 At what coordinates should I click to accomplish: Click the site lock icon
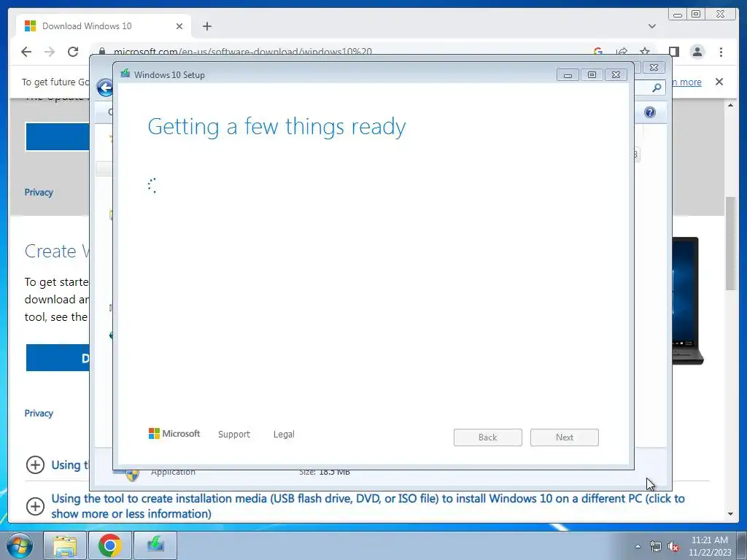coord(102,52)
